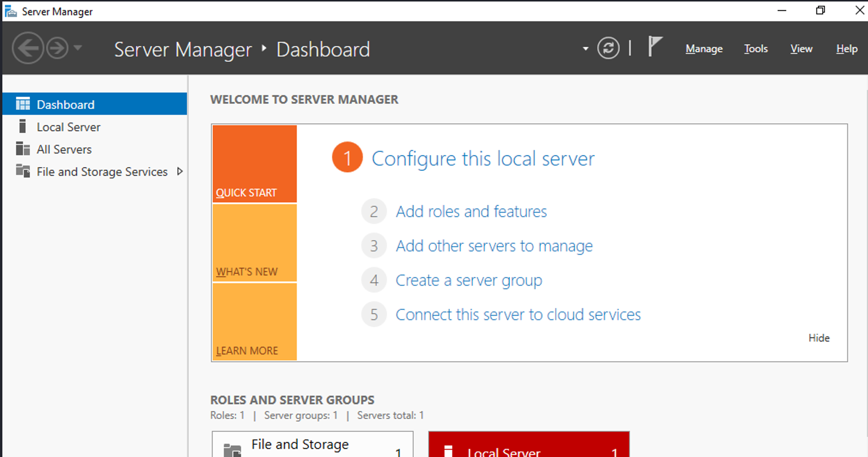Open the red Local Server tile
This screenshot has height=457, width=868.
coord(529,444)
